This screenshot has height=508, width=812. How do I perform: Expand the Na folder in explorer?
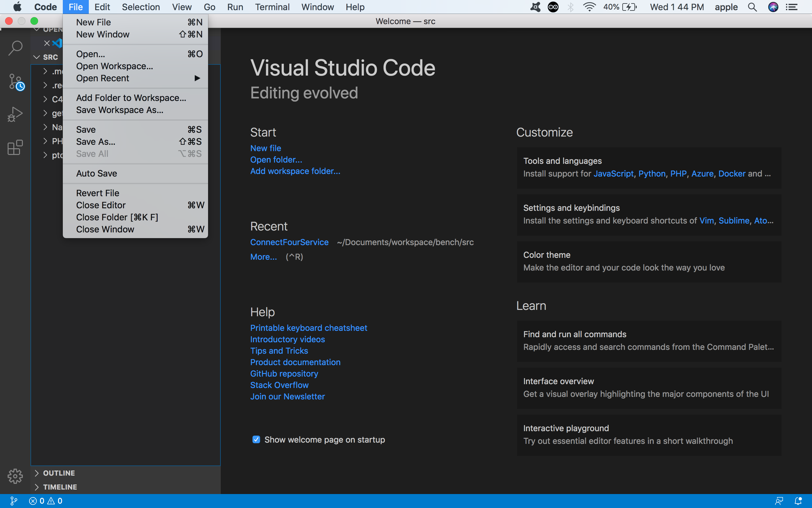[45, 127]
